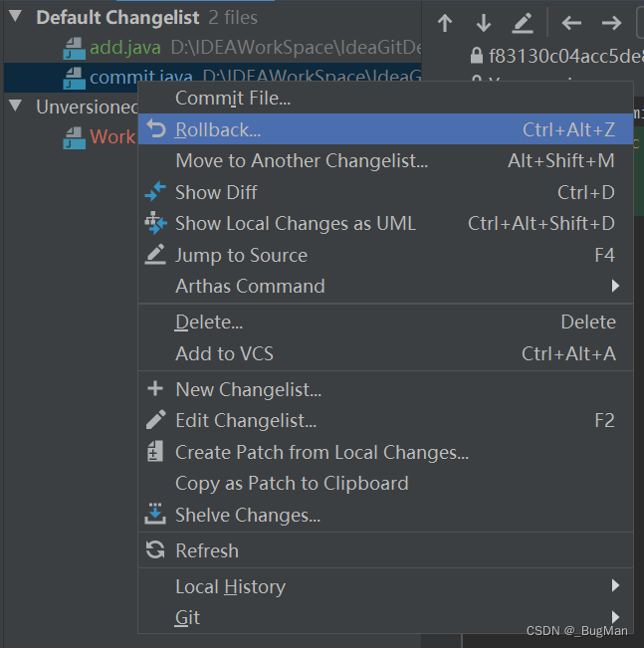Click the '2 files' count label
The image size is (644, 648).
coord(233,18)
